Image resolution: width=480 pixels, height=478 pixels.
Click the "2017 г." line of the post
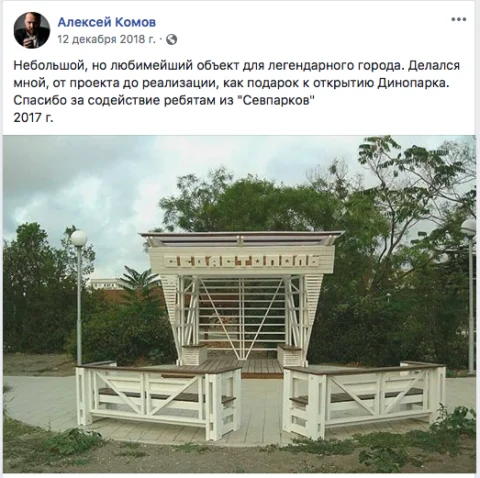click(x=33, y=118)
